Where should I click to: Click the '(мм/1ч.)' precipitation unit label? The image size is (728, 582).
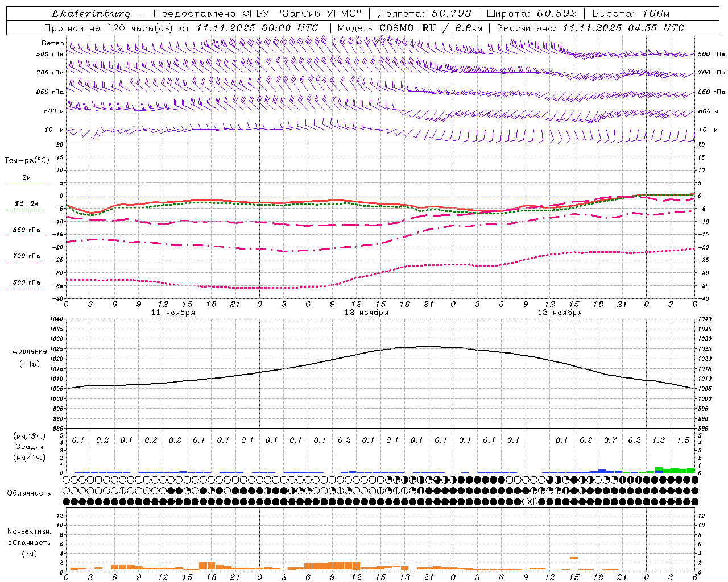(30, 458)
